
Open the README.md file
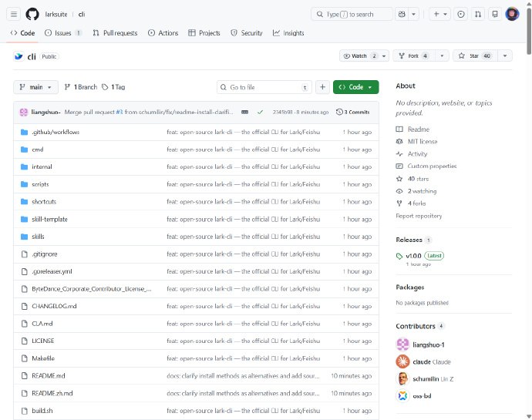pyautogui.click(x=48, y=375)
